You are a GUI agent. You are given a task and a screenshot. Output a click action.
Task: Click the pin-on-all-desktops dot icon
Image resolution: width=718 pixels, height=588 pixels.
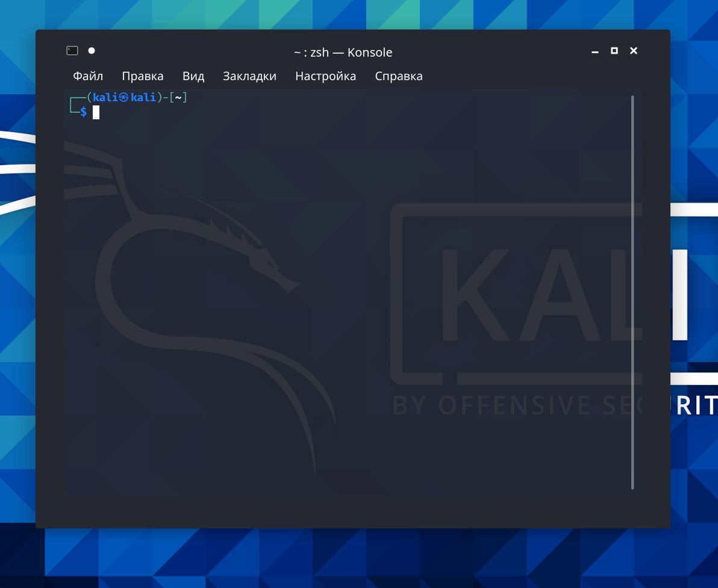[92, 51]
